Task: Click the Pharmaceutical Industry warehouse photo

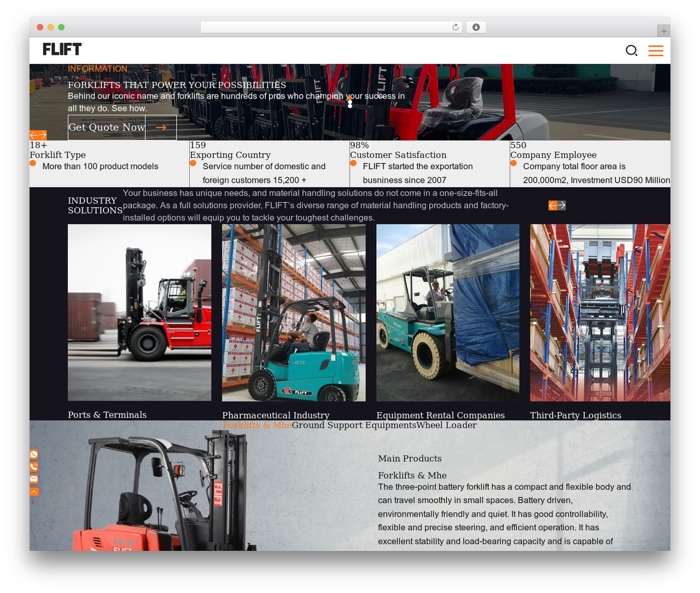Action: pos(294,312)
